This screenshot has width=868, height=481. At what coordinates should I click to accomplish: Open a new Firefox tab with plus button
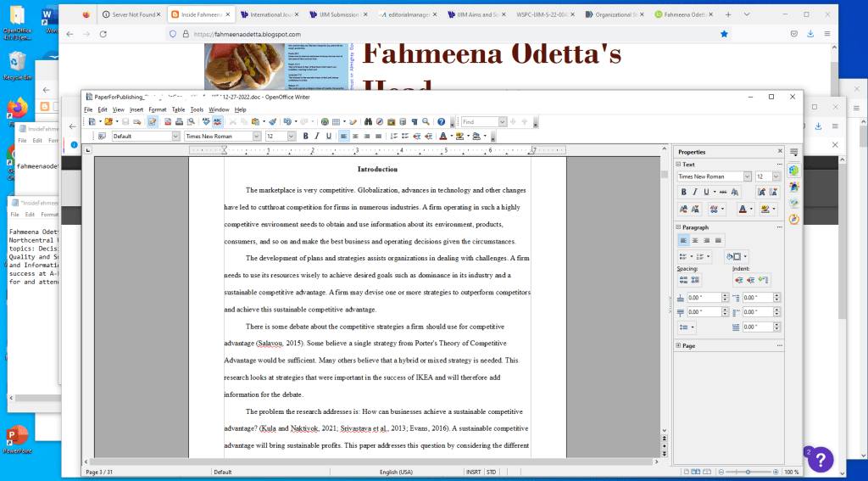[x=728, y=14]
